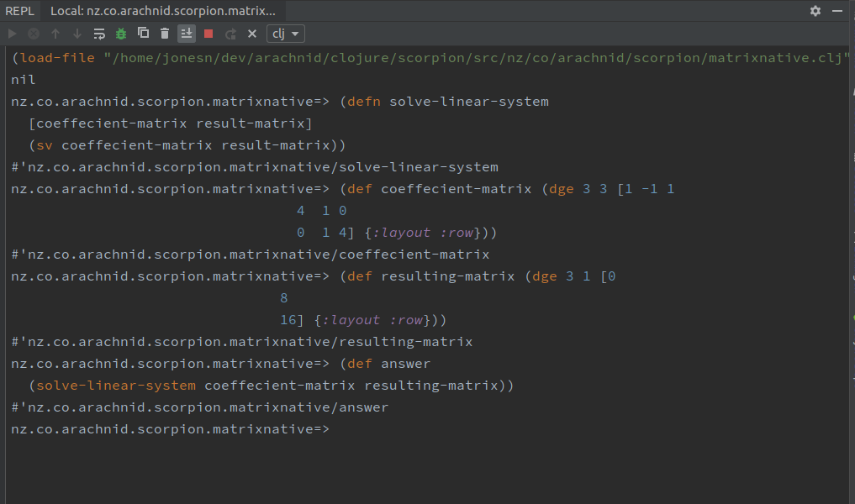The image size is (855, 504).
Task: Click output "#'...matrixnative/solve-linear-system"
Action: pyautogui.click(x=255, y=166)
